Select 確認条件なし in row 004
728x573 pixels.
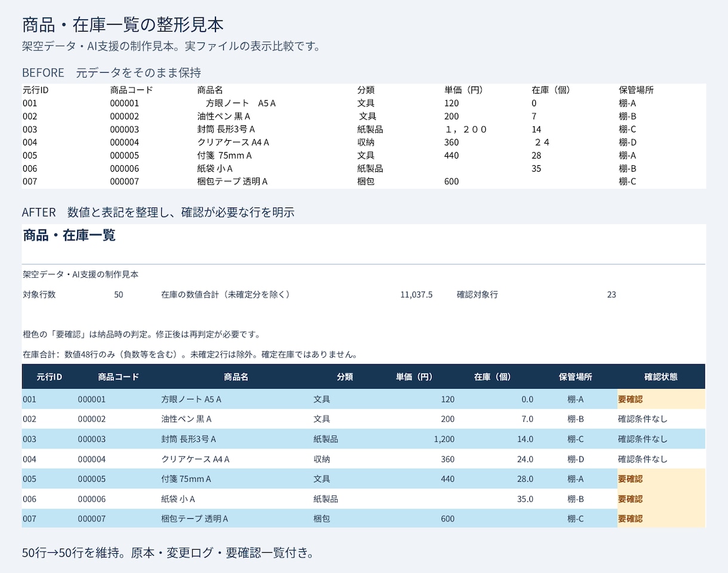[643, 459]
